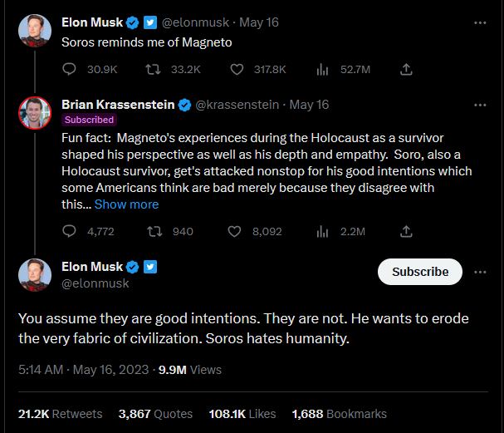Open more options next to Subscribe button
The image size is (504, 433).
[x=480, y=272]
